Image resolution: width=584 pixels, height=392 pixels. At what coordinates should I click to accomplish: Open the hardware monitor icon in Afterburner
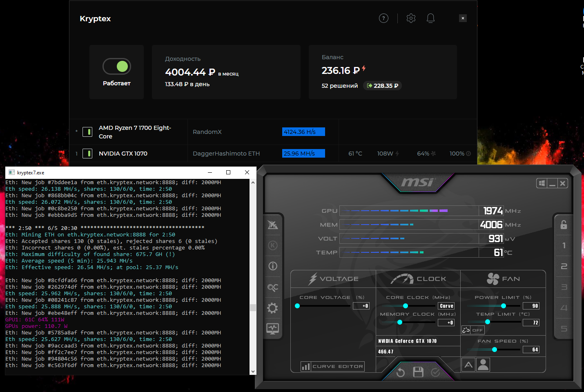click(x=273, y=328)
